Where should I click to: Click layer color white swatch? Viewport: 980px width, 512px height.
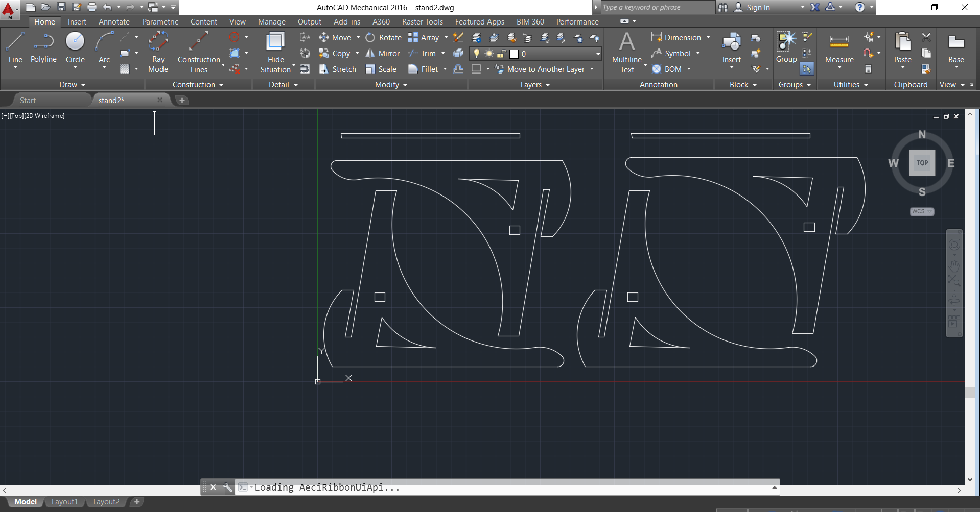coord(514,54)
